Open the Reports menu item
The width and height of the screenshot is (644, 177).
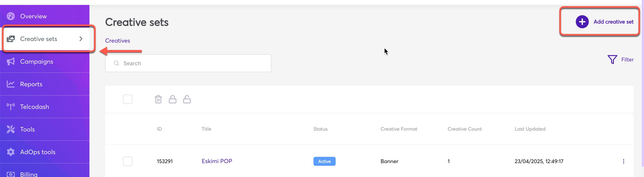point(31,84)
